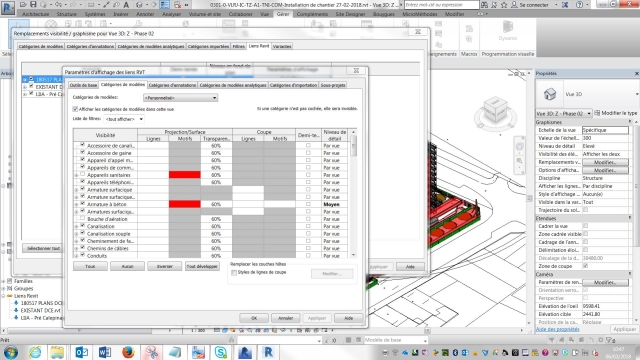This screenshot has width=640, height=360.
Task: Expand Familles node in project browser
Action: click(4, 281)
